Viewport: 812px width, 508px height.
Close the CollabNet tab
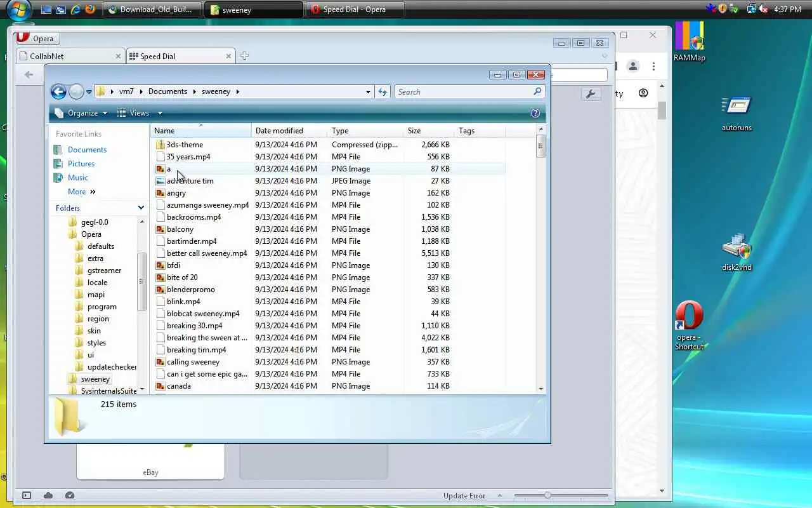pyautogui.click(x=118, y=56)
